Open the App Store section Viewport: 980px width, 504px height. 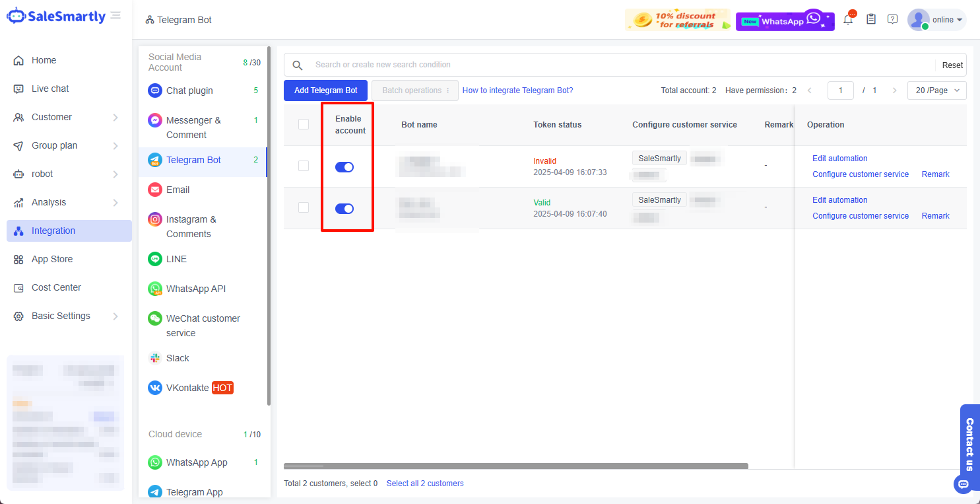(x=53, y=259)
